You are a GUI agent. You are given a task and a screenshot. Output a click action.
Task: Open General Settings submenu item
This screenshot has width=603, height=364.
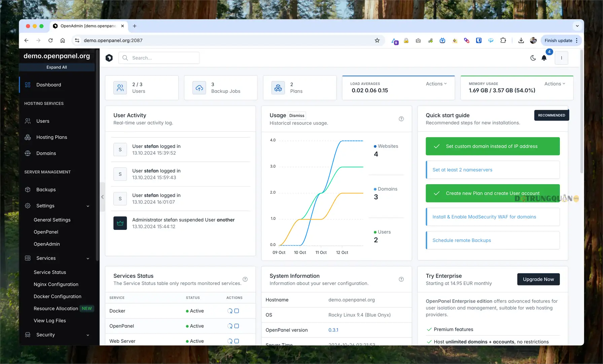(x=52, y=220)
